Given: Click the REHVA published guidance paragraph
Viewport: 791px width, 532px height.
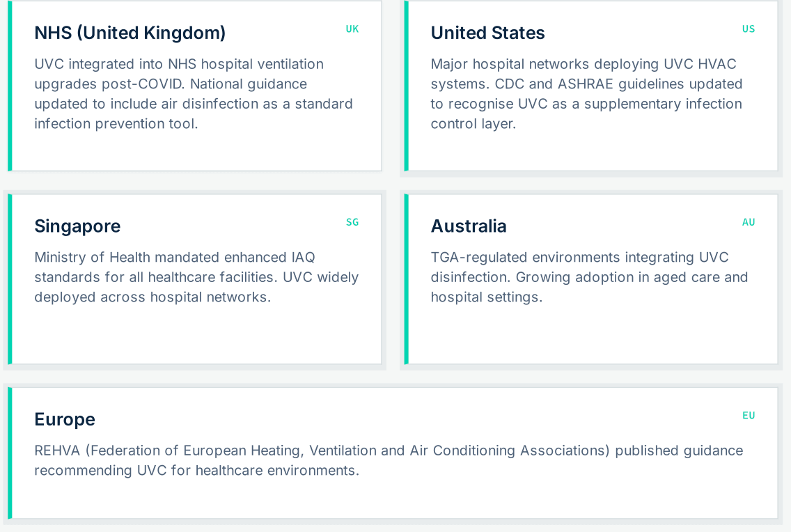Looking at the screenshot, I should click(x=389, y=460).
